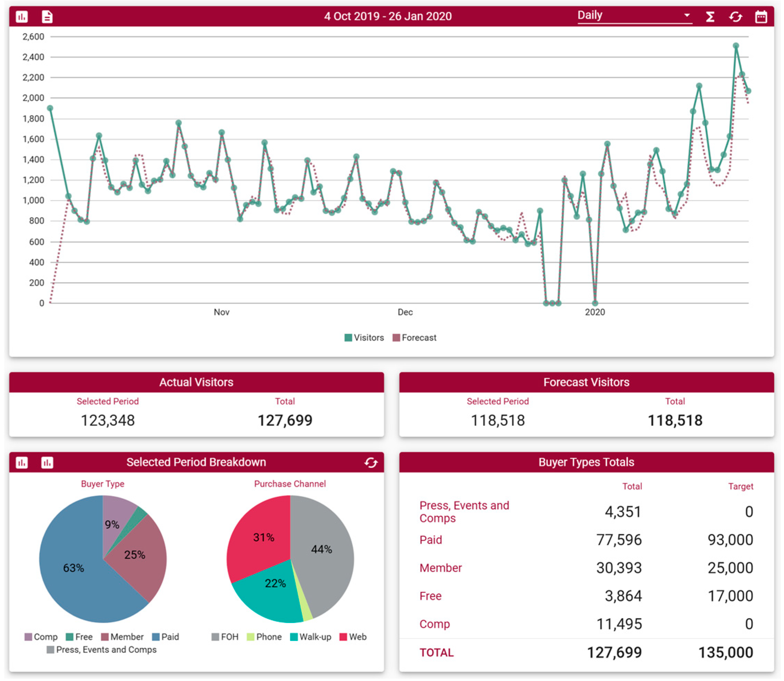Click first chart icon in Breakdown panel

(22, 462)
